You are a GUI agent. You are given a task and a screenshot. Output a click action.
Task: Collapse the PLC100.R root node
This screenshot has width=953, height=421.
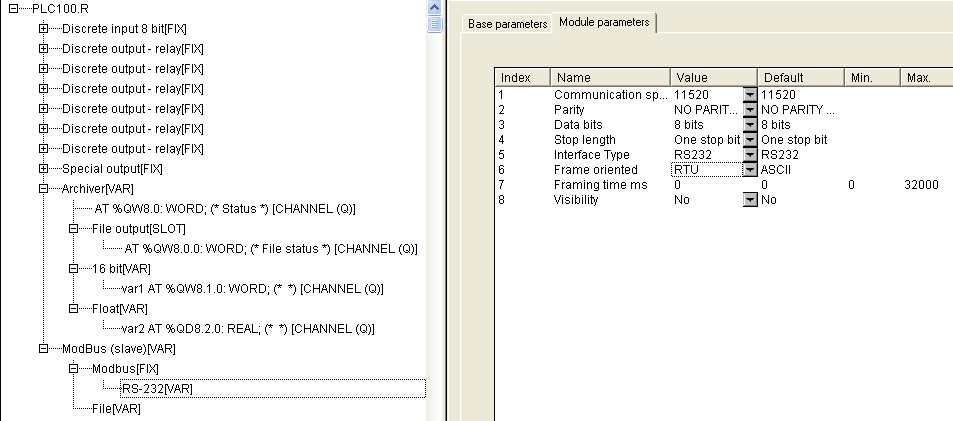point(12,8)
